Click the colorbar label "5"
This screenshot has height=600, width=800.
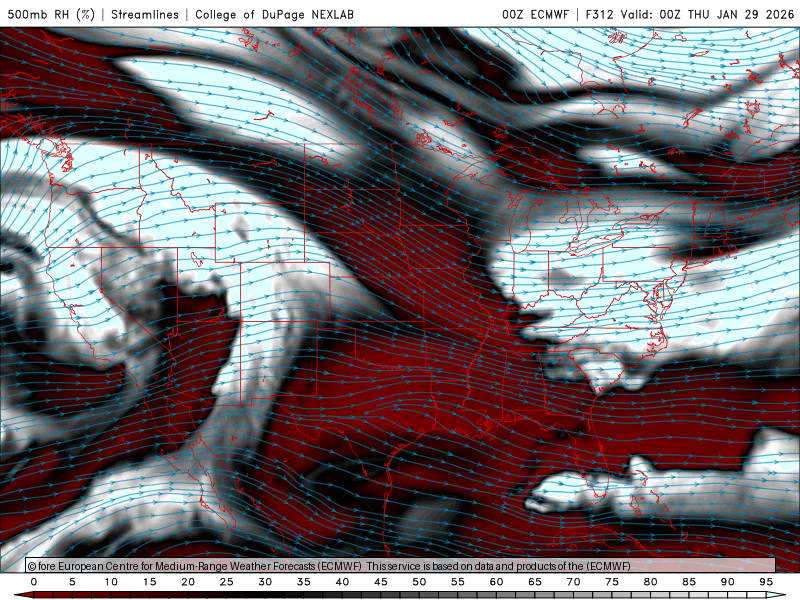click(72, 582)
